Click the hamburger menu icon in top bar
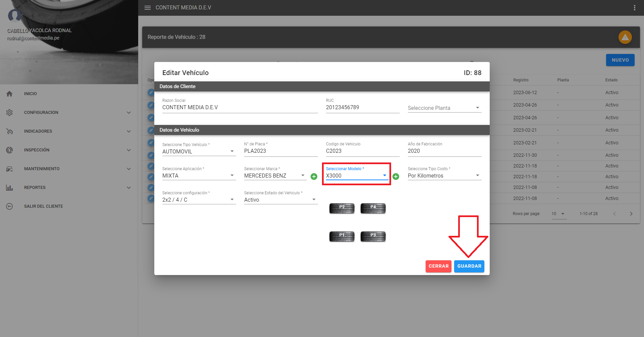 [148, 8]
